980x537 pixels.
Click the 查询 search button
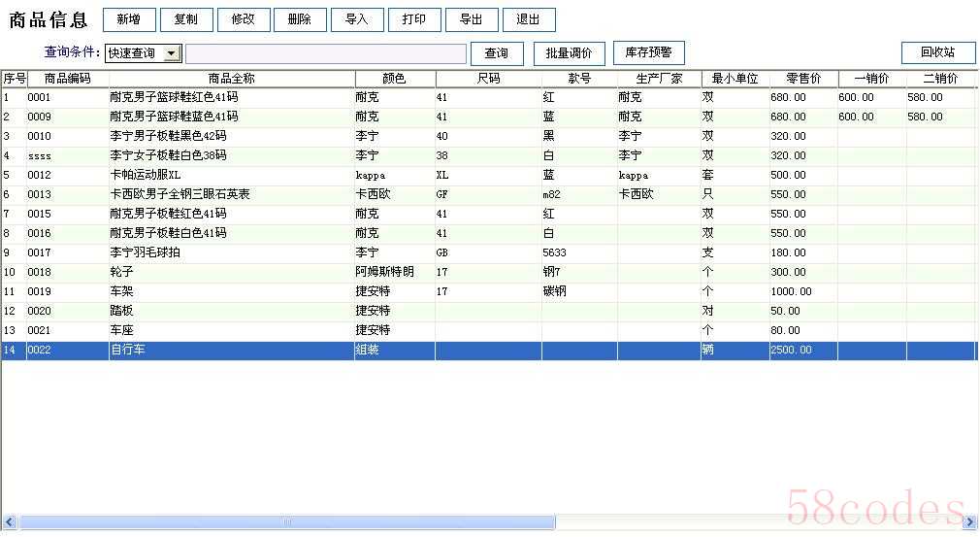[497, 53]
